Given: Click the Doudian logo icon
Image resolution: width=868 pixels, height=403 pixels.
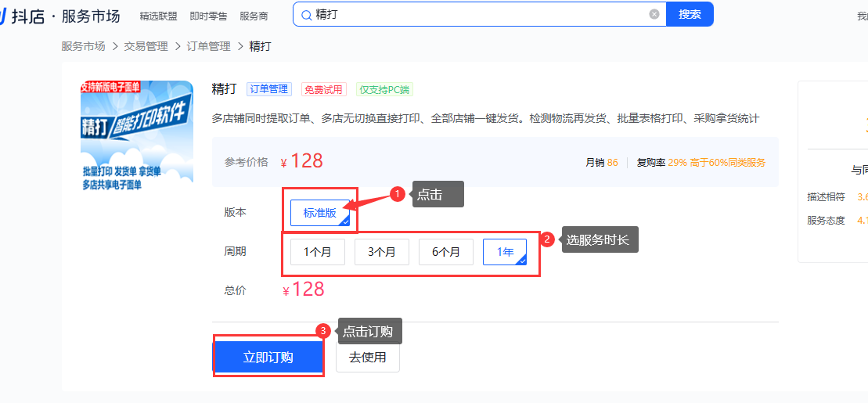Looking at the screenshot, I should (4, 15).
